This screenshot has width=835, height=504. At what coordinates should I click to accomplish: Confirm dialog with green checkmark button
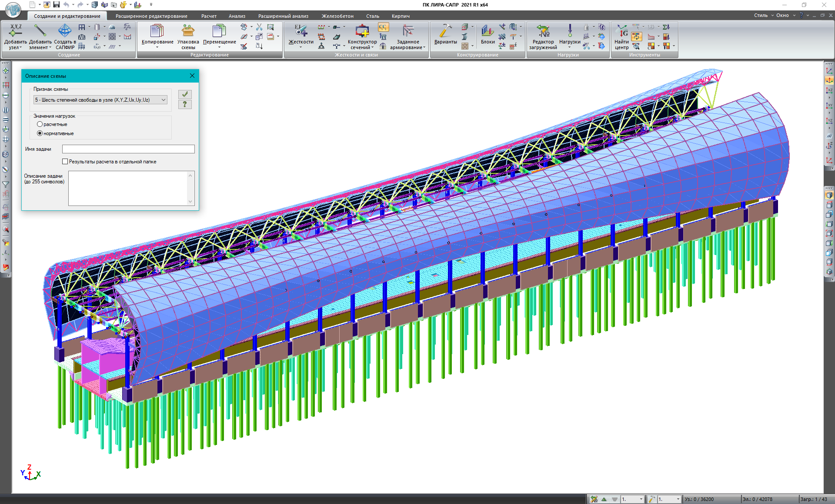coord(185,94)
